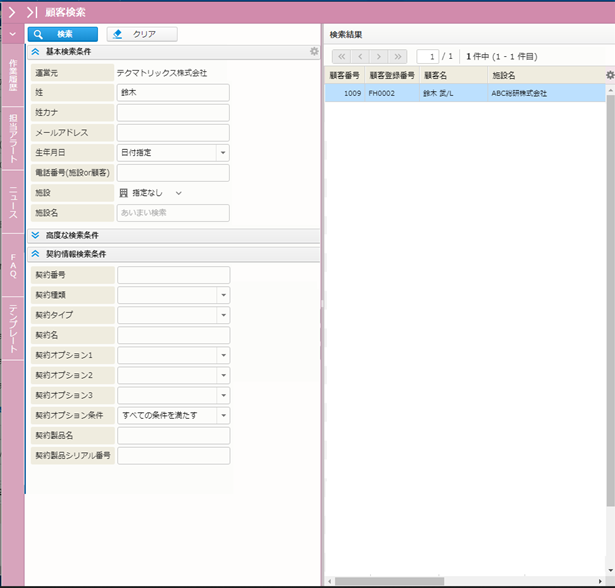615x588 pixels.
Task: Go to the previous results page
Action: tap(361, 57)
